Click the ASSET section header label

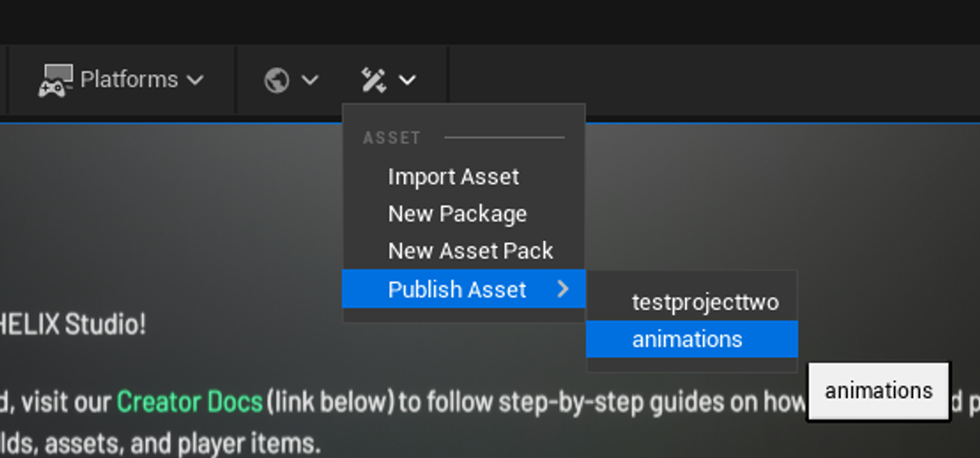click(392, 138)
